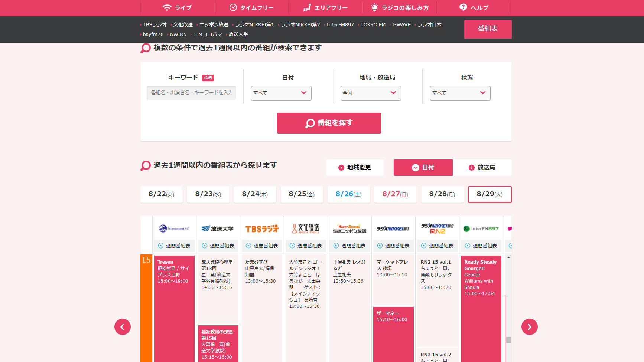
Task: Select the 8/26 (土) date tab
Action: [349, 194]
